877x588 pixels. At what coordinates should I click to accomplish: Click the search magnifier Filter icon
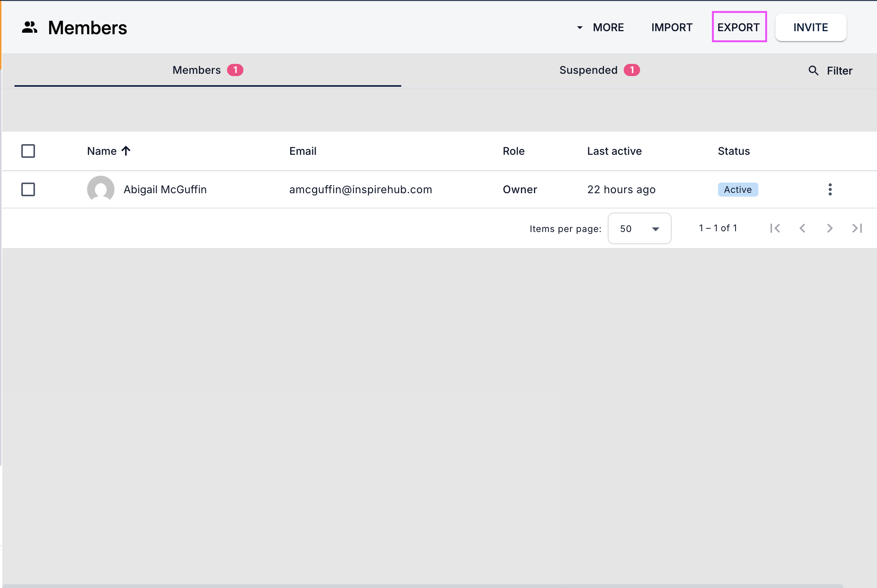(813, 71)
